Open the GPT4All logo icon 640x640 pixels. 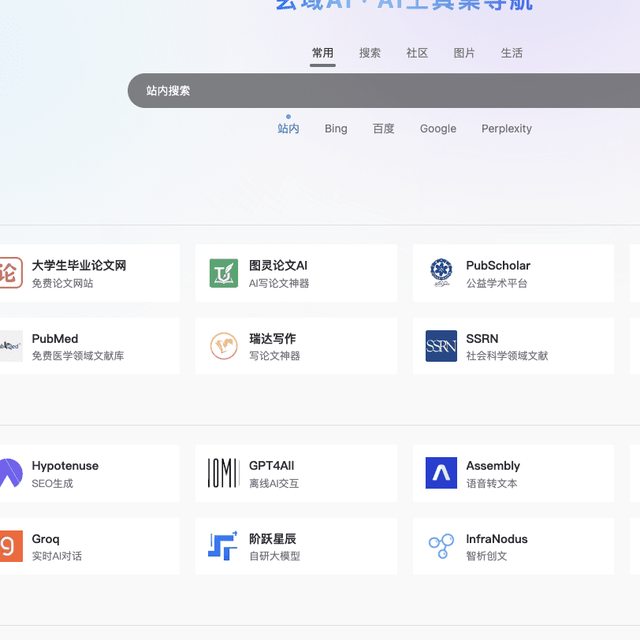tap(224, 473)
